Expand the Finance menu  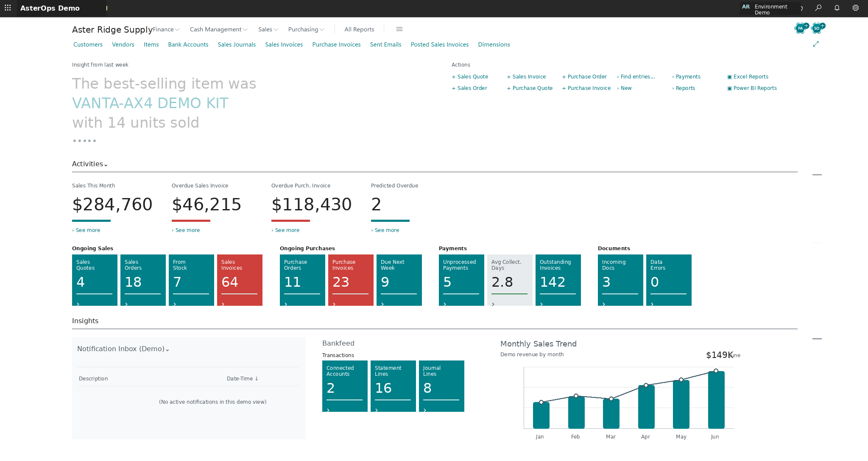tap(166, 29)
